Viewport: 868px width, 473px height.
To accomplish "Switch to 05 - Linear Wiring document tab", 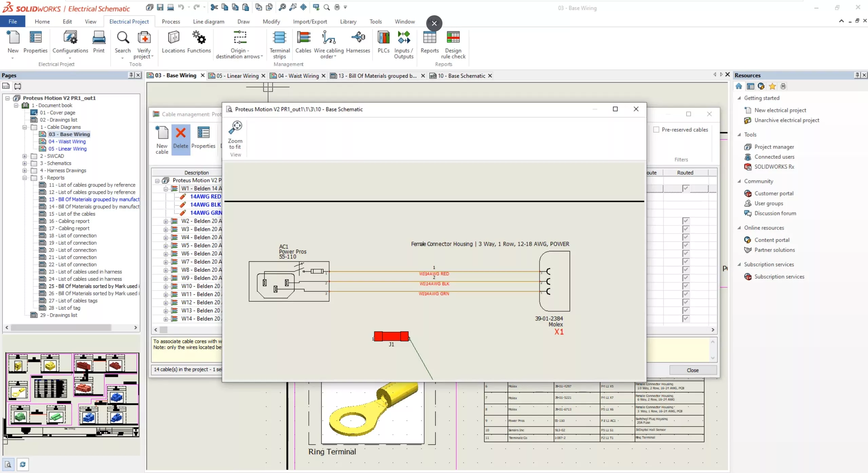I will click(x=238, y=76).
